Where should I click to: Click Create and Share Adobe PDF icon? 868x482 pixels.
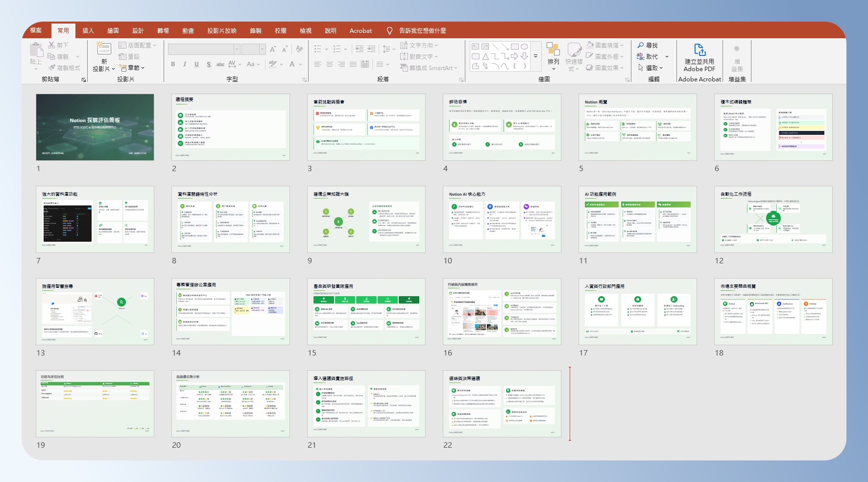click(699, 50)
